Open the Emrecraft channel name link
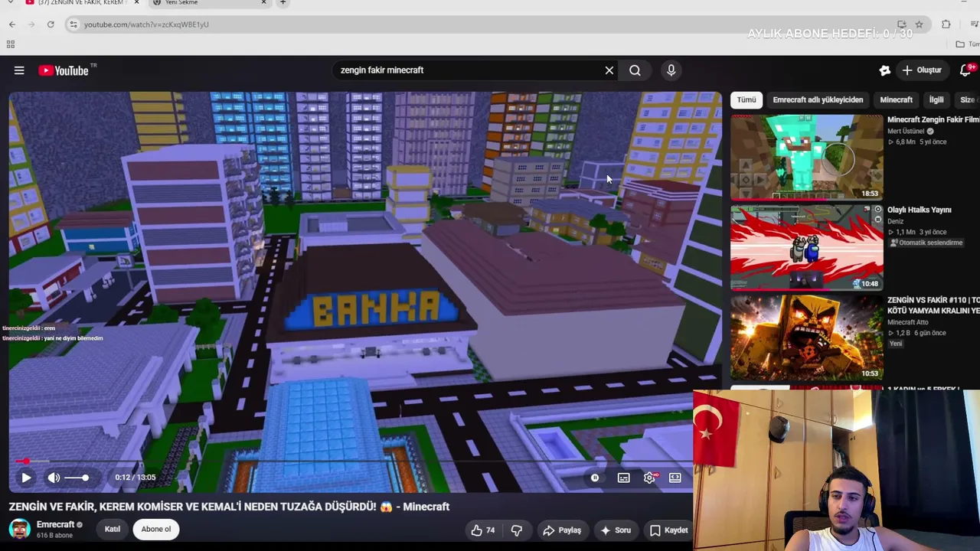This screenshot has height=551, width=980. point(55,524)
